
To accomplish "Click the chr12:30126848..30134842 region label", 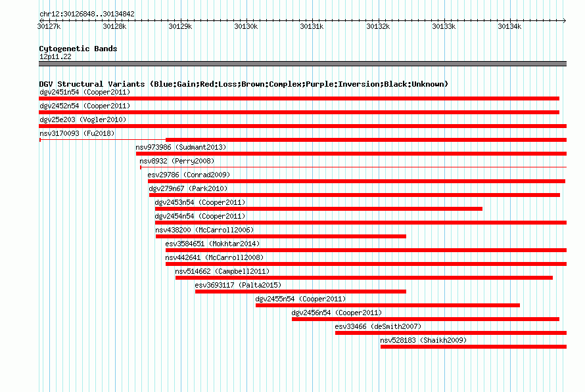I will (x=87, y=14).
